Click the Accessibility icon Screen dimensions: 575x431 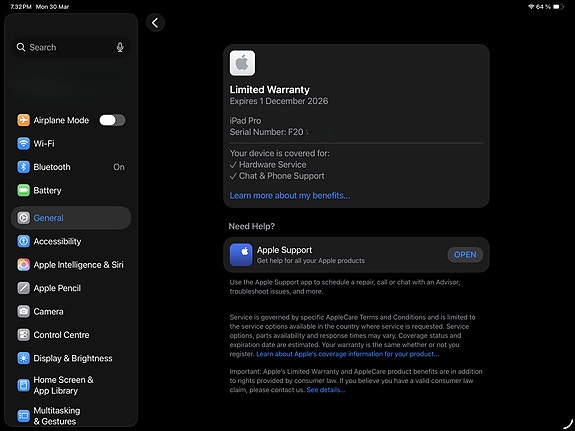tap(23, 241)
